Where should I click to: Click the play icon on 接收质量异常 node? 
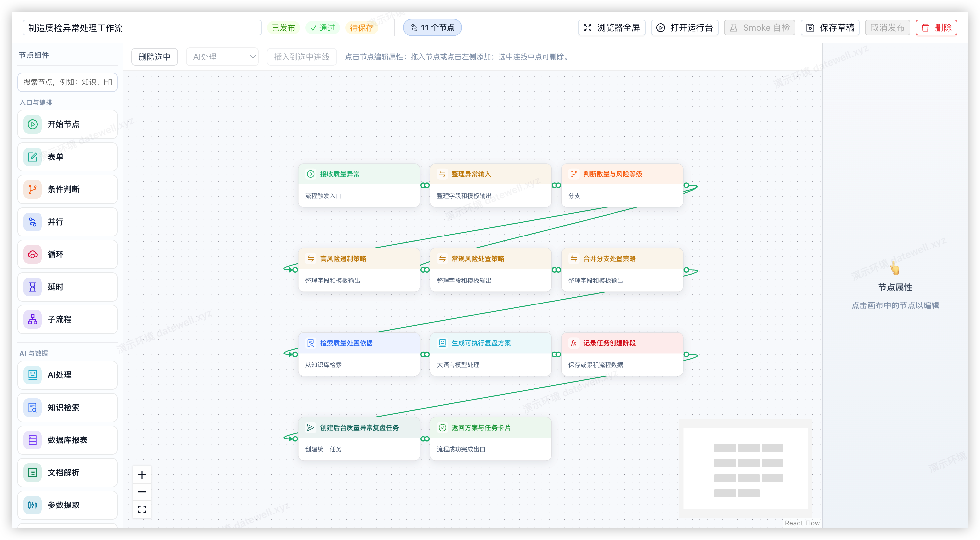310,174
